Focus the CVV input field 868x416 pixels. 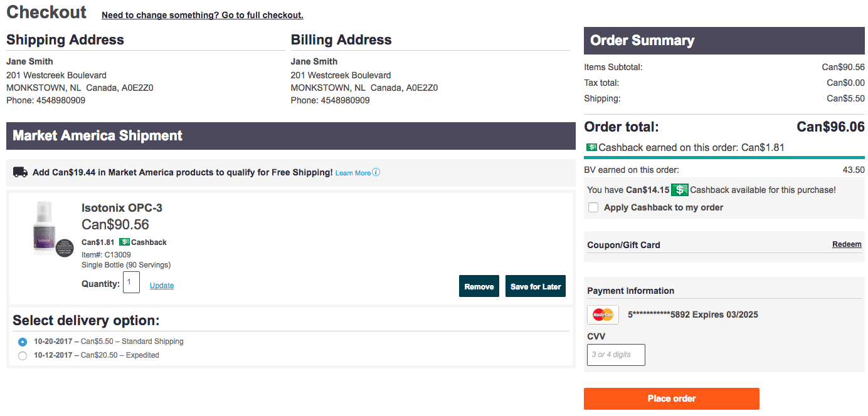pyautogui.click(x=616, y=355)
